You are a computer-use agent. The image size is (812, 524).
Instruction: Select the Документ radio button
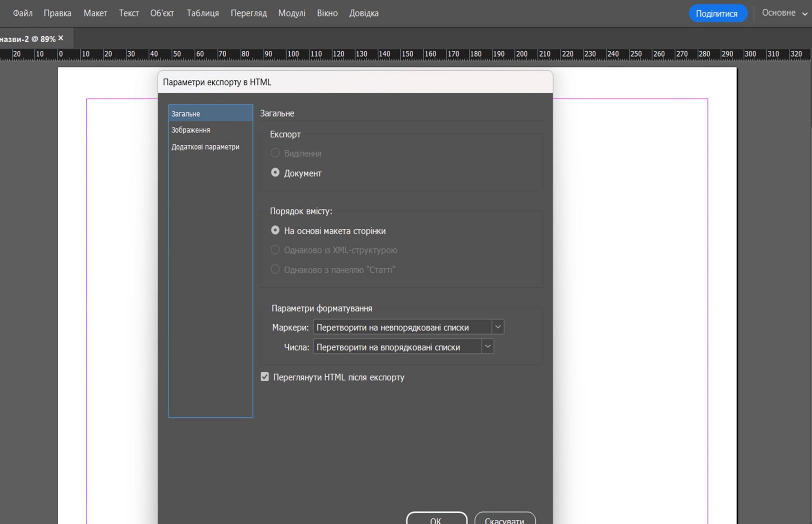point(275,173)
